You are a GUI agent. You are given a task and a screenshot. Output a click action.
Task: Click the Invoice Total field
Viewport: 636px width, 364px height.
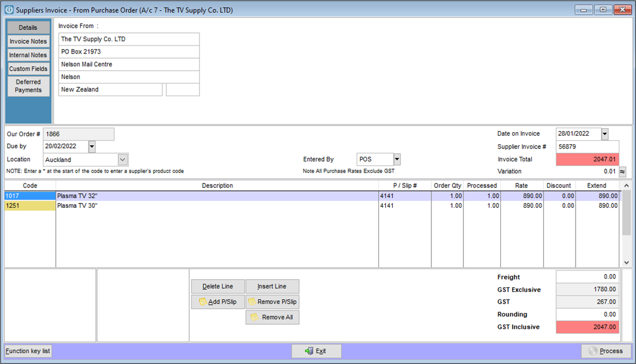[588, 159]
